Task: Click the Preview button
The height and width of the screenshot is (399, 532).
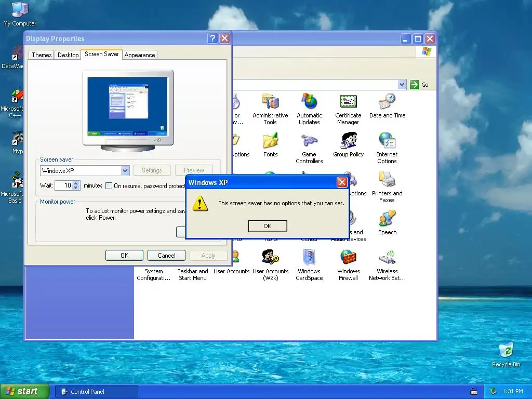Action: (x=194, y=170)
